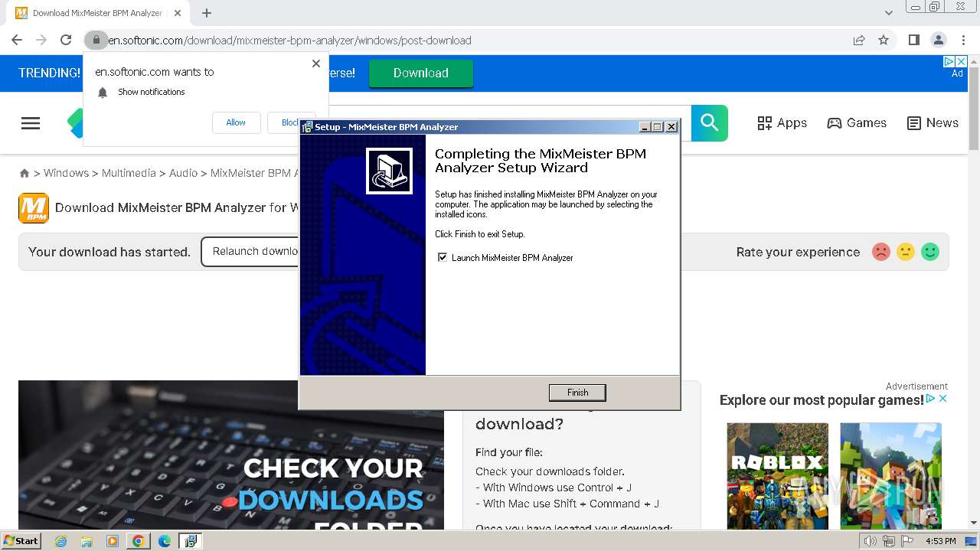Click the network tray icon
This screenshot has width=980, height=551.
[x=888, y=541]
